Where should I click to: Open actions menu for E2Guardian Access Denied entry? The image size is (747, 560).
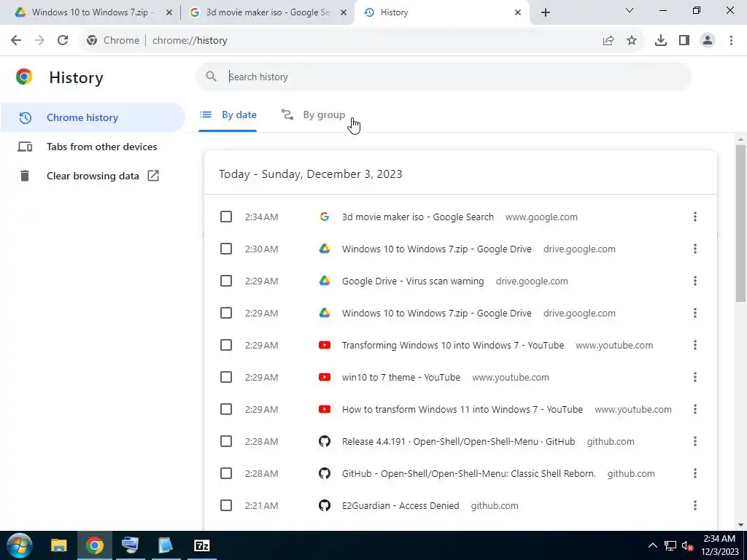(x=695, y=505)
